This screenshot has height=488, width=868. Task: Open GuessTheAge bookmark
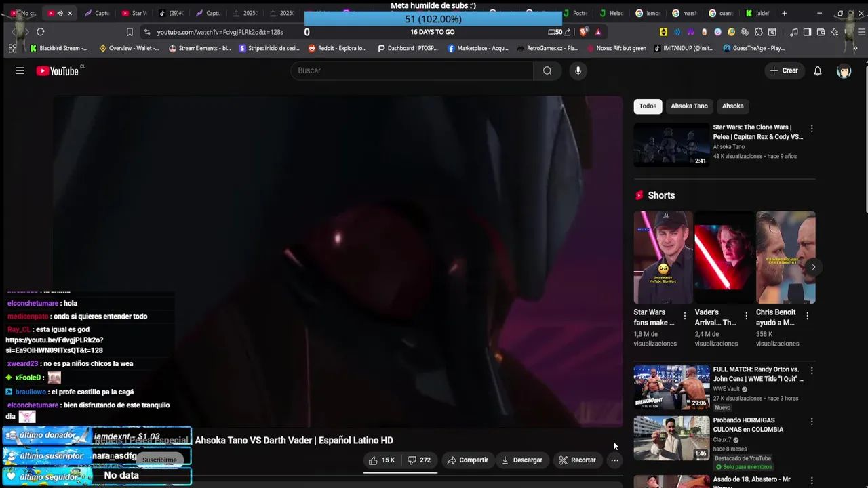754,48
